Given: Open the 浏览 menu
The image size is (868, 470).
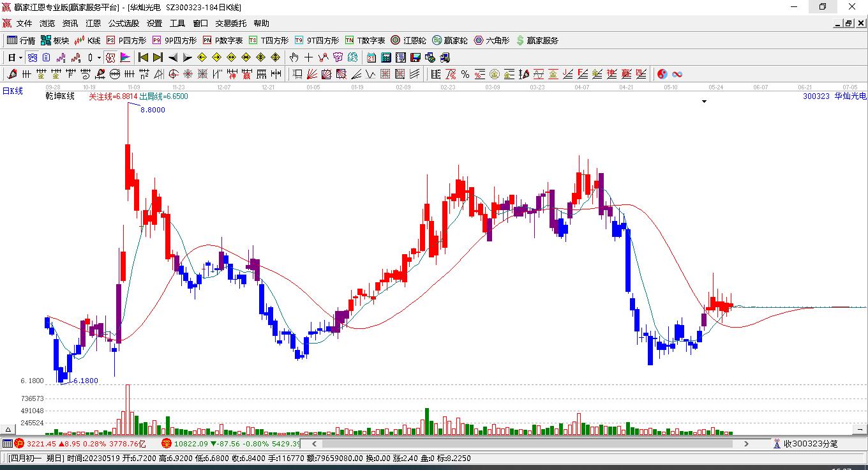Looking at the screenshot, I should coord(47,24).
